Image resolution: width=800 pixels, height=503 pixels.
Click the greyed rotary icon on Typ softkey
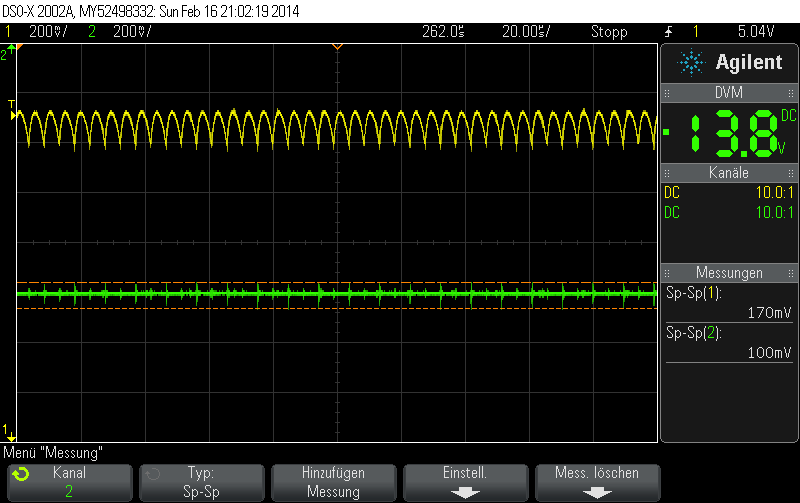[x=153, y=474]
